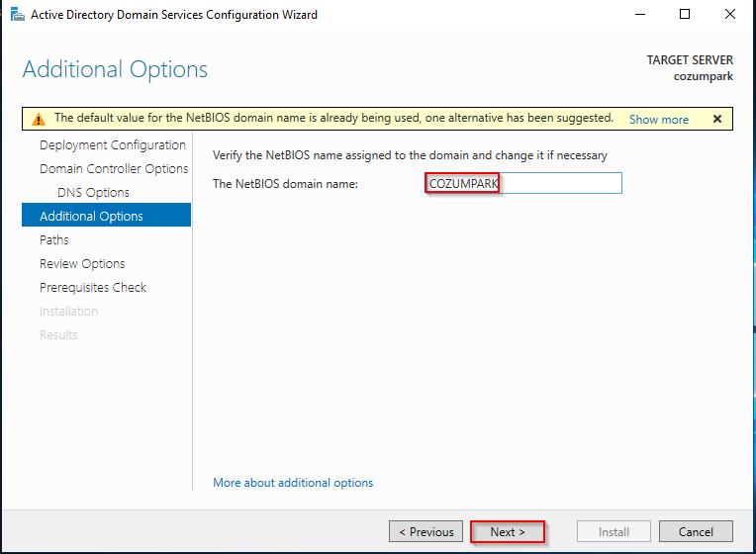Open the Prerequisites Check step
Screen dimensions: 756x554
click(x=93, y=287)
